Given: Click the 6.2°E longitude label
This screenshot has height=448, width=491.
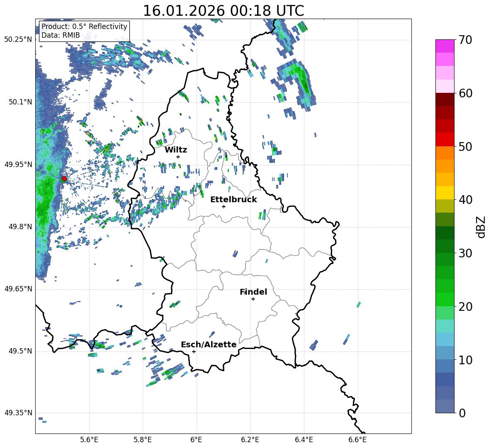Looking at the screenshot, I should 250,440.
